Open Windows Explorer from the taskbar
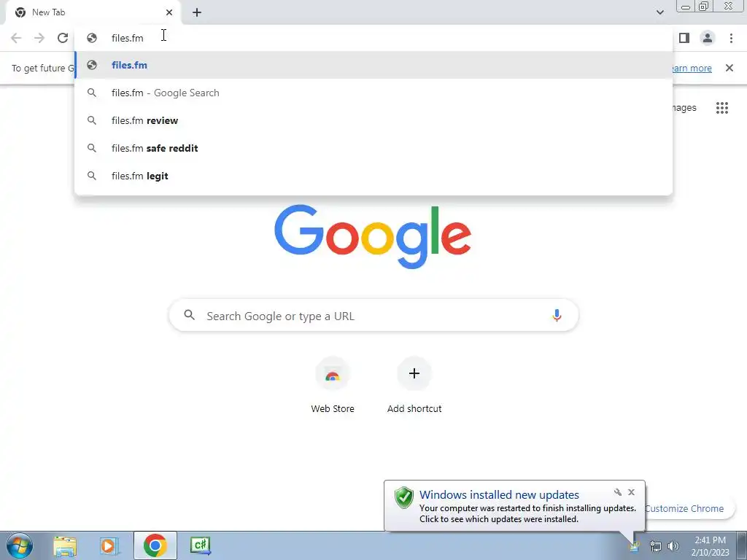This screenshot has width=747, height=560. 65,545
